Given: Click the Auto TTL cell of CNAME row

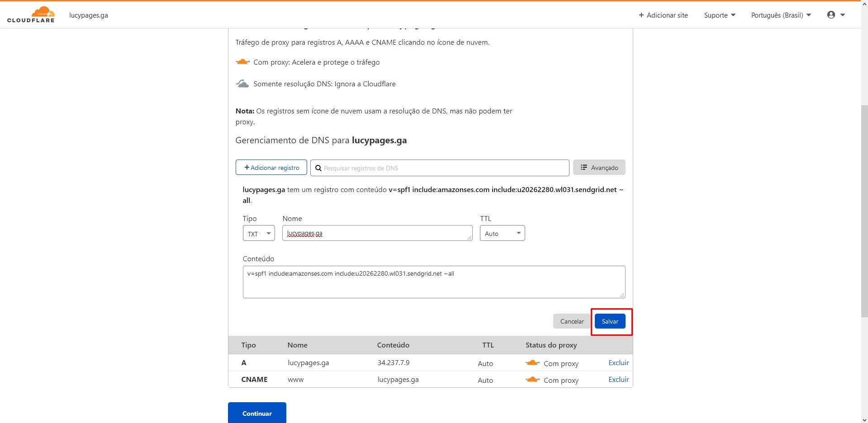Looking at the screenshot, I should click(x=485, y=380).
